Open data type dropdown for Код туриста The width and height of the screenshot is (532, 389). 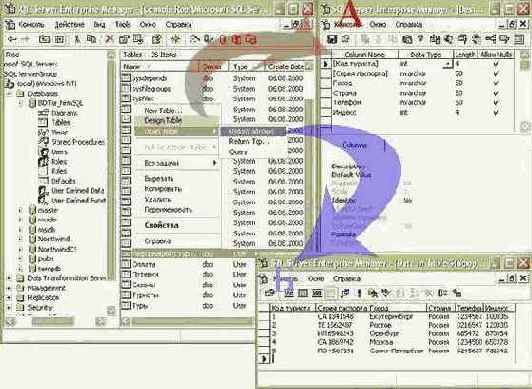(449, 64)
